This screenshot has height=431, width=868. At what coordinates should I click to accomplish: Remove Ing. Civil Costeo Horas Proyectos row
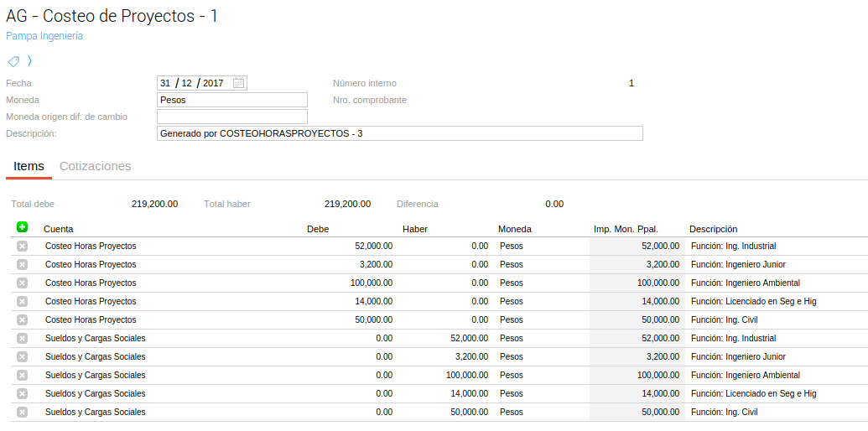pyautogui.click(x=22, y=319)
